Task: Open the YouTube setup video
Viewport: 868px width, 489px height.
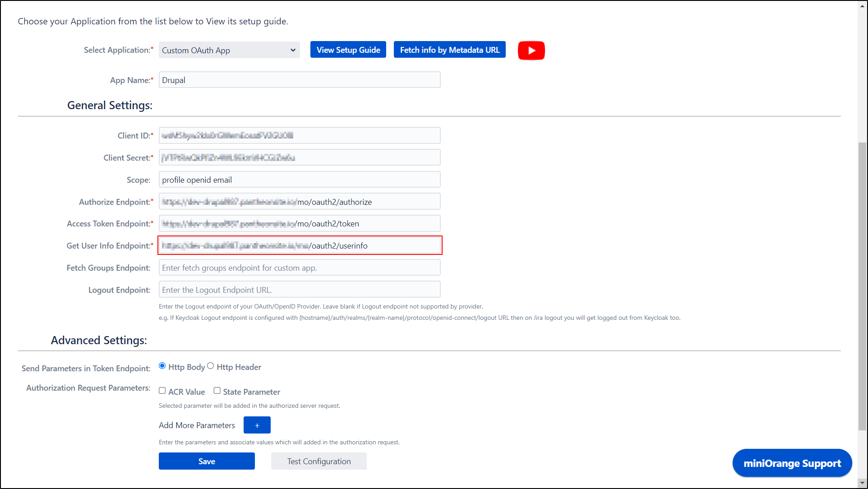Action: click(531, 50)
